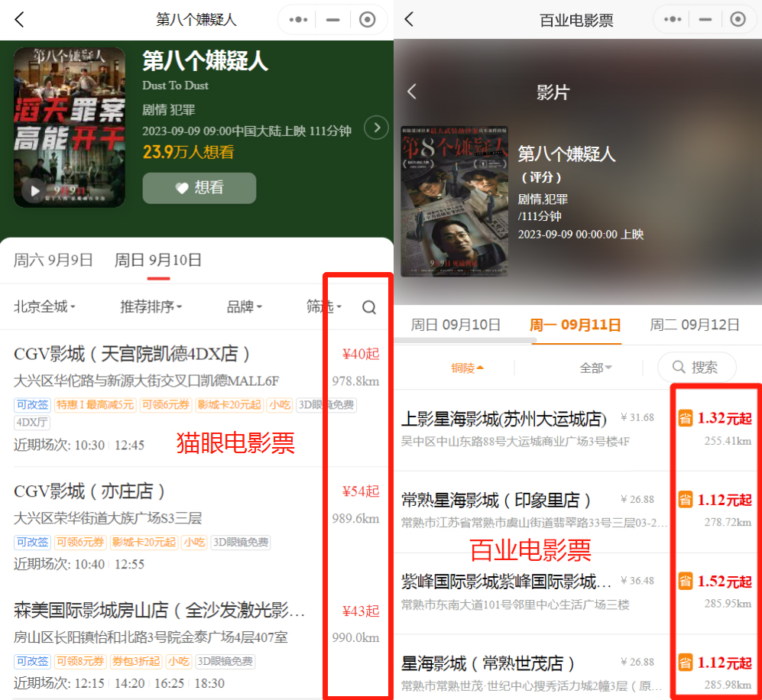
Task: Tap the 想看 want-to-watch button
Action: coord(199,188)
